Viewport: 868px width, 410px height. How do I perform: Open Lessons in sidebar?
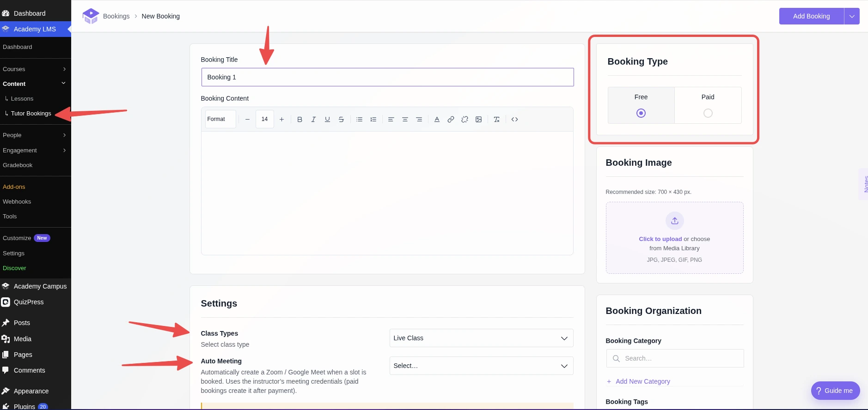(x=22, y=99)
